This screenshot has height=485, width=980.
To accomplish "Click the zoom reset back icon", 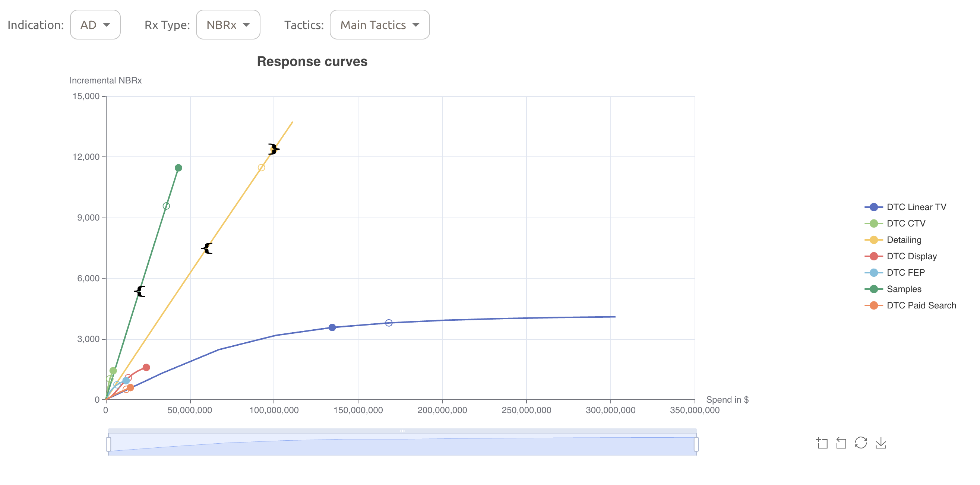I will [x=841, y=443].
